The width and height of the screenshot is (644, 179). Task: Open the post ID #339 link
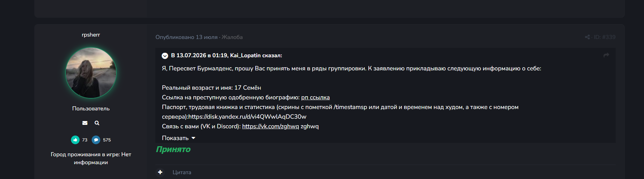pyautogui.click(x=604, y=37)
